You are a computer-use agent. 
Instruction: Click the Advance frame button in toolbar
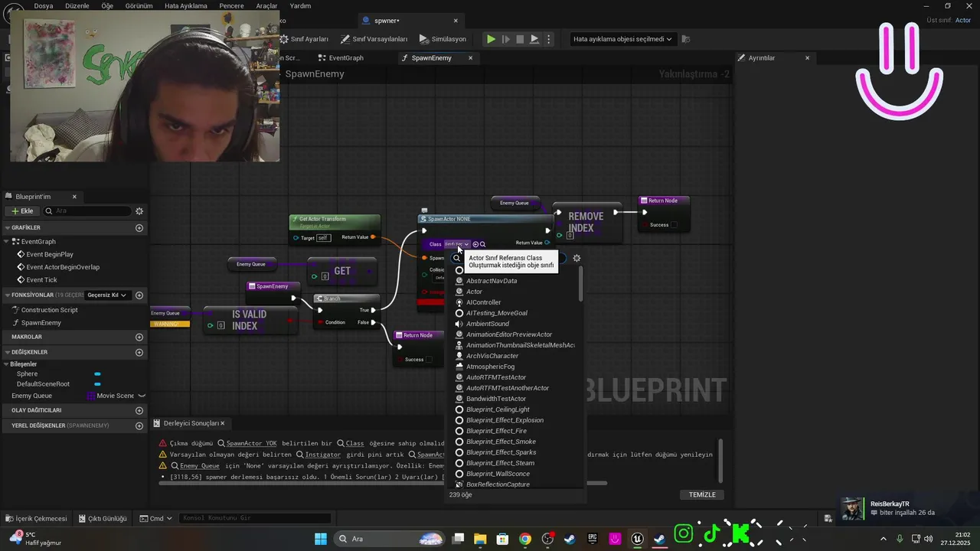coord(505,39)
